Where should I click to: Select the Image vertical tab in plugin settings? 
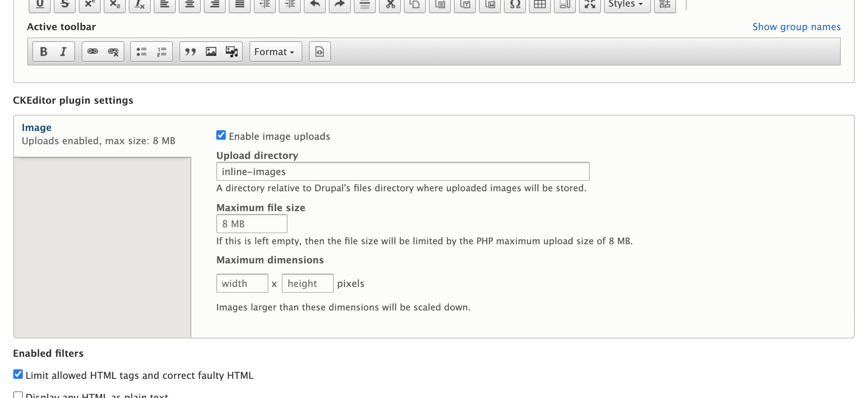click(x=37, y=127)
